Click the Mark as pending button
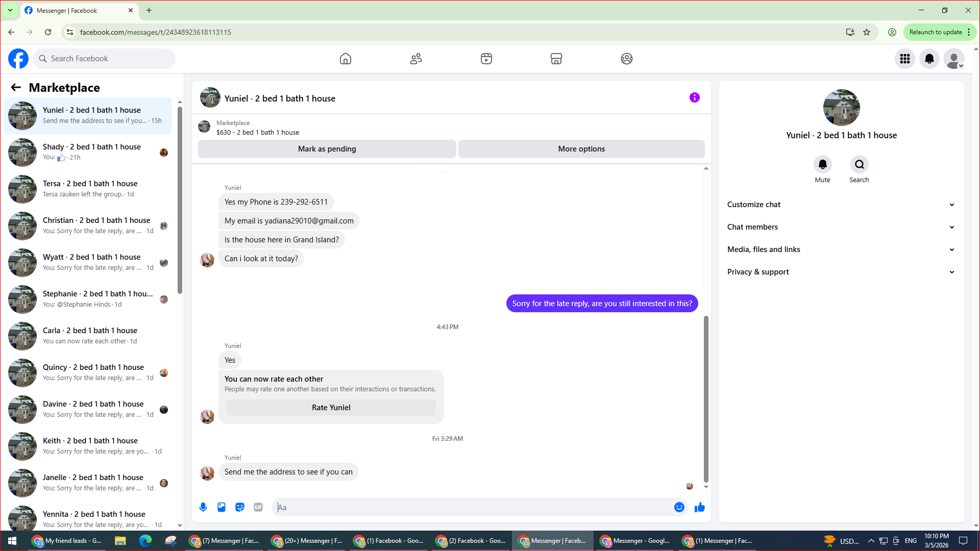980x551 pixels. click(327, 149)
